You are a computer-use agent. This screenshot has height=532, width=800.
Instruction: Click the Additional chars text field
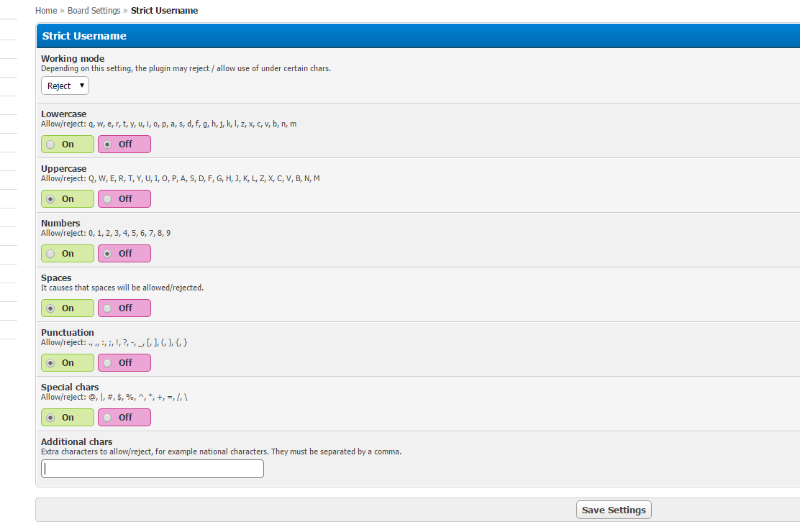pyautogui.click(x=153, y=469)
